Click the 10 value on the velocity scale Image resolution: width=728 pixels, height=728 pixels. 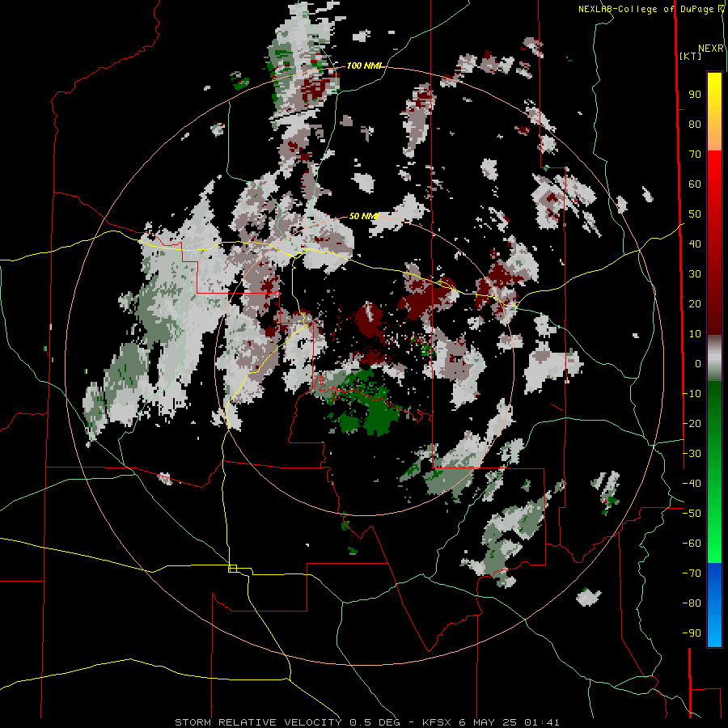[x=695, y=334]
